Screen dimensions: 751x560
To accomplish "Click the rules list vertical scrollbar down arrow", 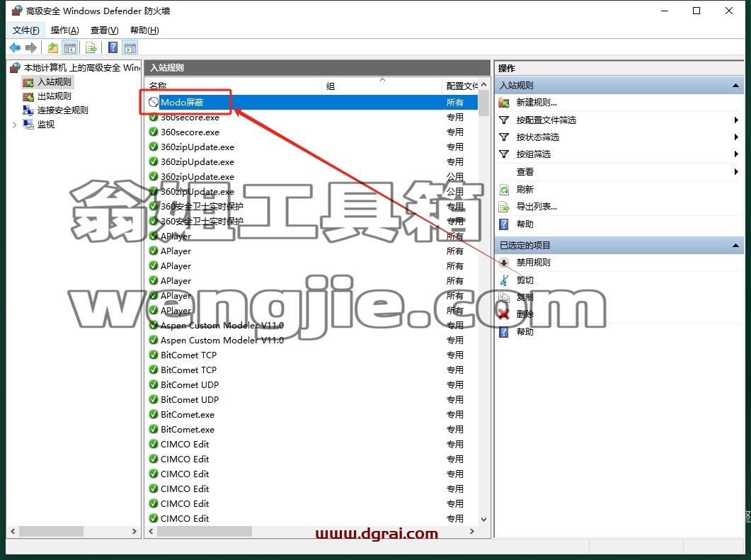I will coord(483,519).
